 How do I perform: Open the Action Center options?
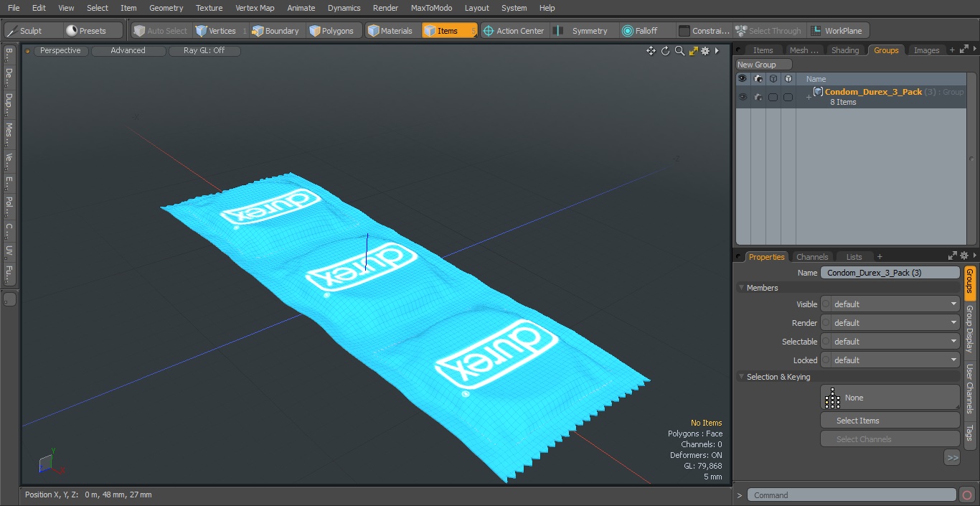[x=514, y=31]
